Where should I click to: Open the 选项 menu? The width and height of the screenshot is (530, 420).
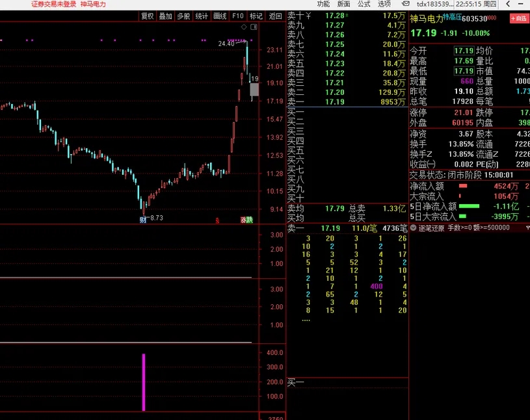384,4
